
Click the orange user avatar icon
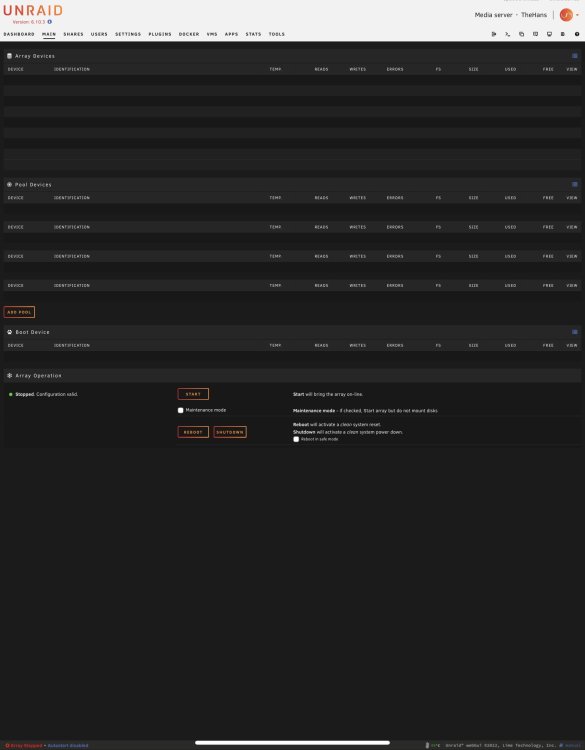[x=566, y=15]
